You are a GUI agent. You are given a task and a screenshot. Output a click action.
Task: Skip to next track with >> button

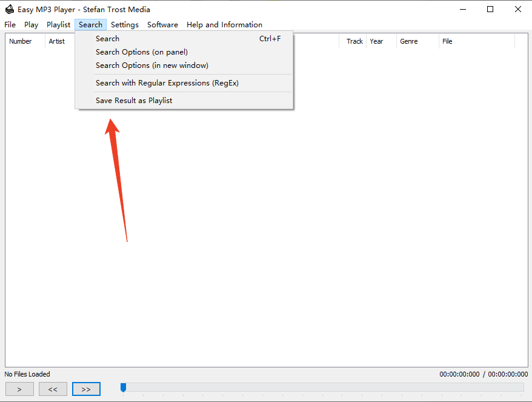(86, 389)
